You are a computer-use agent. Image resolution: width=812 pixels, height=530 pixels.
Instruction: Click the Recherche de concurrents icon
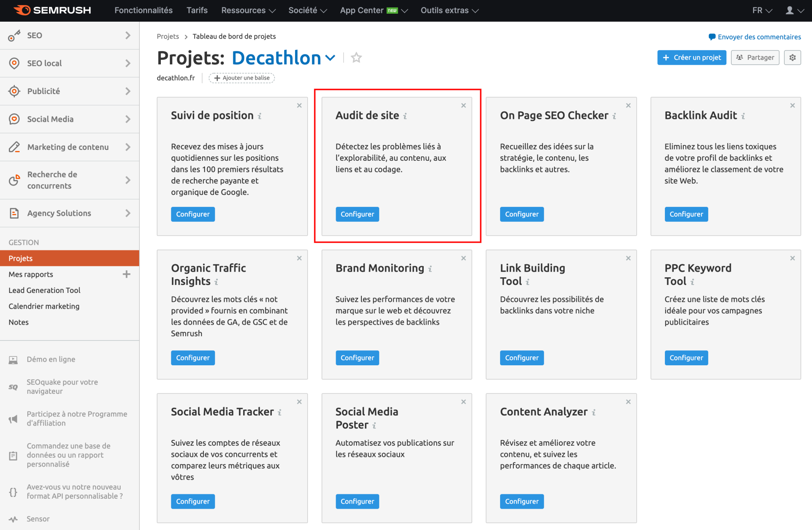[14, 180]
